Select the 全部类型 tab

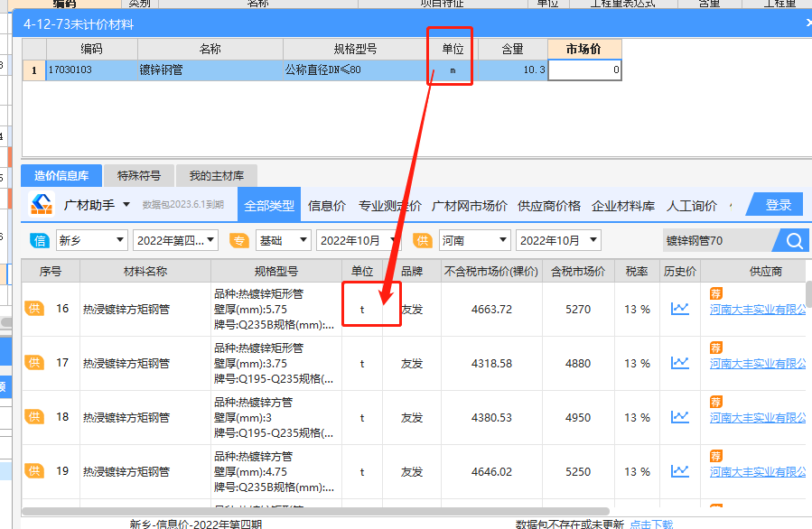(269, 206)
